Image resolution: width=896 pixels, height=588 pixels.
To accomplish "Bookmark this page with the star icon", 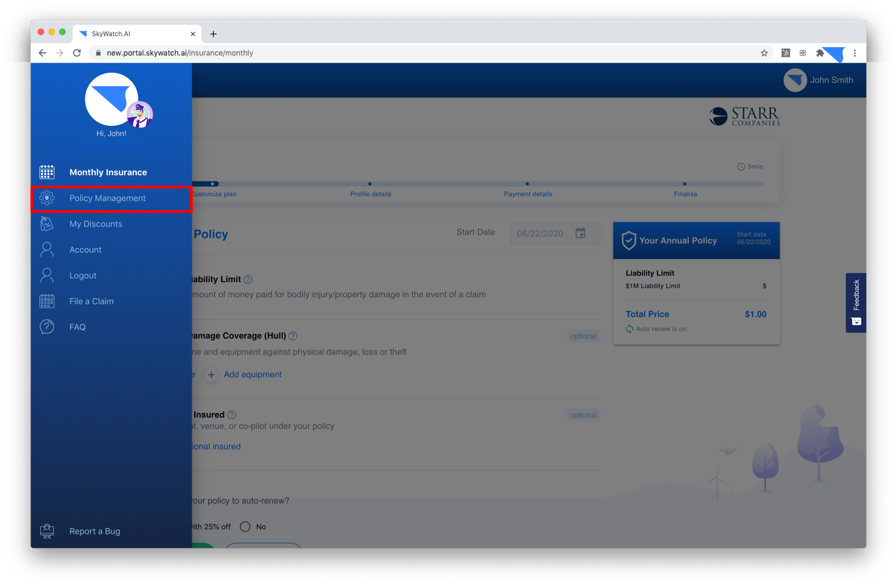I will pos(764,53).
